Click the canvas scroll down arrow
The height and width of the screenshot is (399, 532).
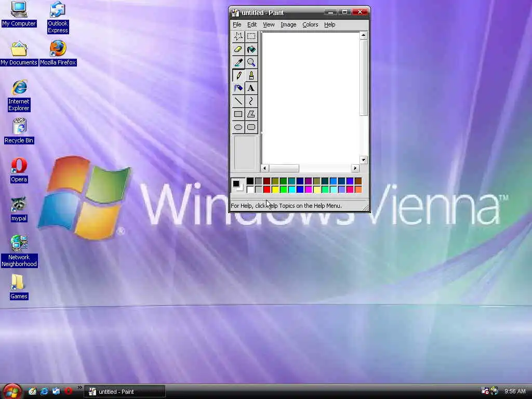pyautogui.click(x=363, y=160)
